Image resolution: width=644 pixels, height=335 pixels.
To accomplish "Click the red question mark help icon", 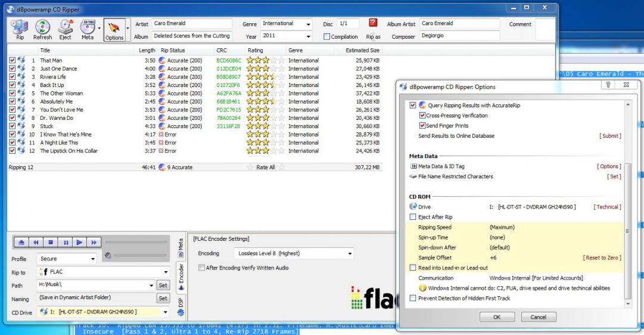I will coord(373,23).
